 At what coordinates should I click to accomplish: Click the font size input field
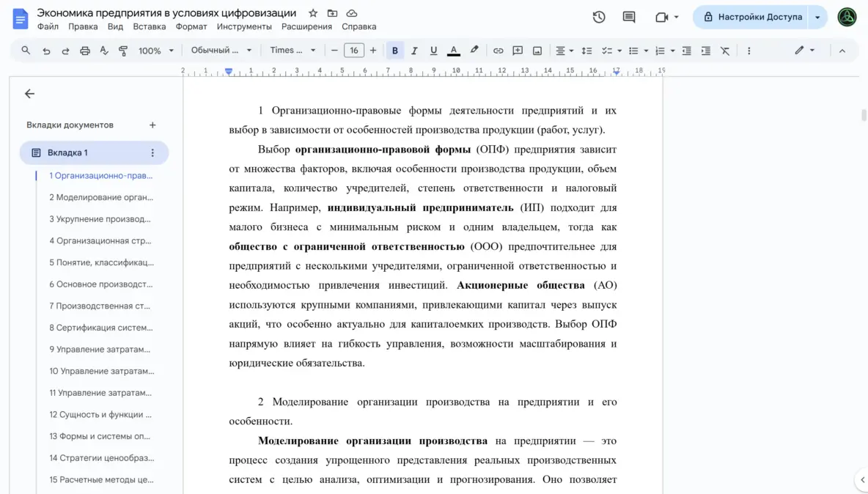coord(354,51)
